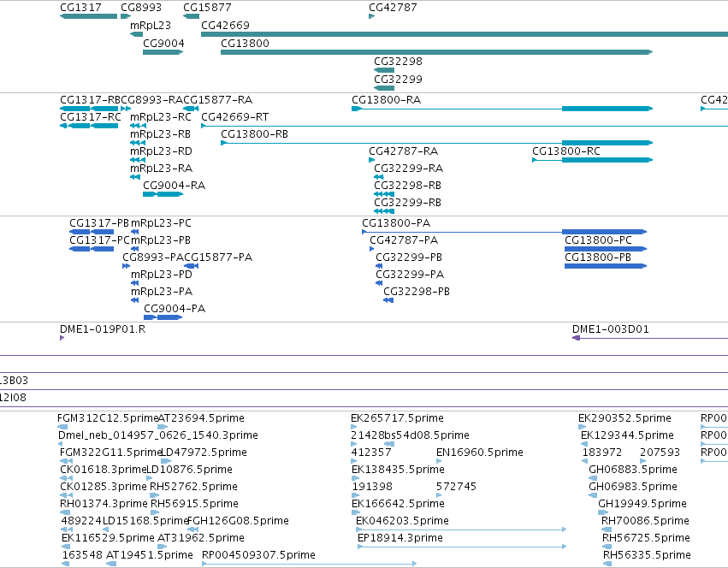
Task: Click the long CG13800 gene bar
Action: point(437,52)
